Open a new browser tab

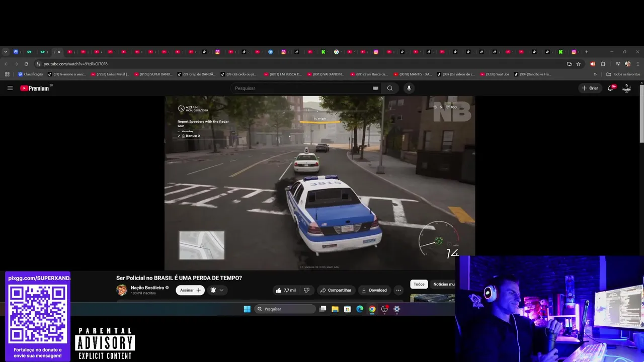click(586, 52)
